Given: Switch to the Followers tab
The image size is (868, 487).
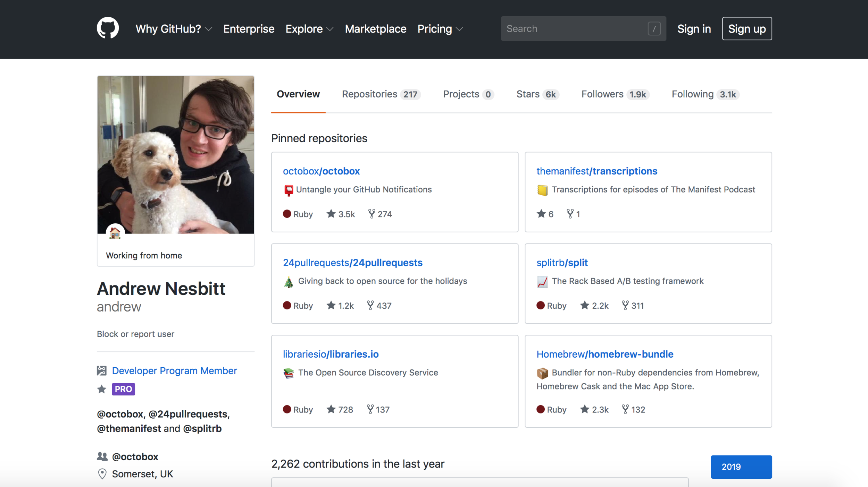Looking at the screenshot, I should click(x=615, y=94).
